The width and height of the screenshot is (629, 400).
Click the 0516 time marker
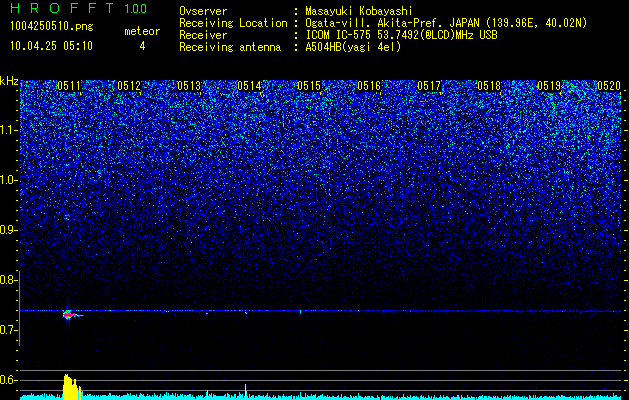pos(369,86)
